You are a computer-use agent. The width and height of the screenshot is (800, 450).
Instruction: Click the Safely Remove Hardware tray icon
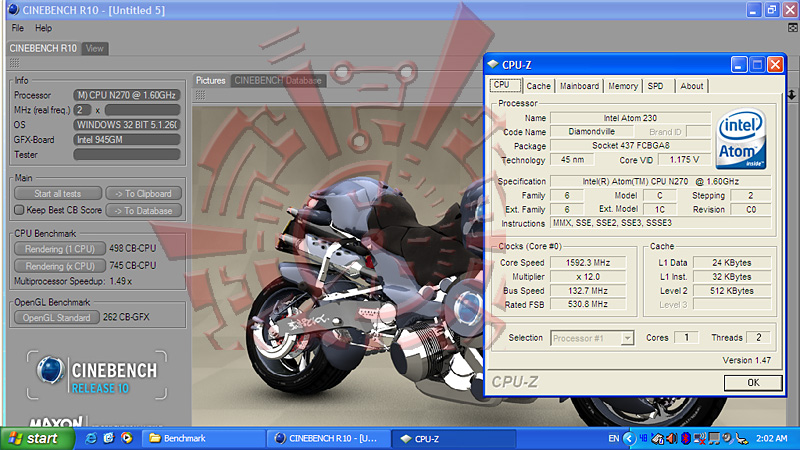tap(741, 438)
